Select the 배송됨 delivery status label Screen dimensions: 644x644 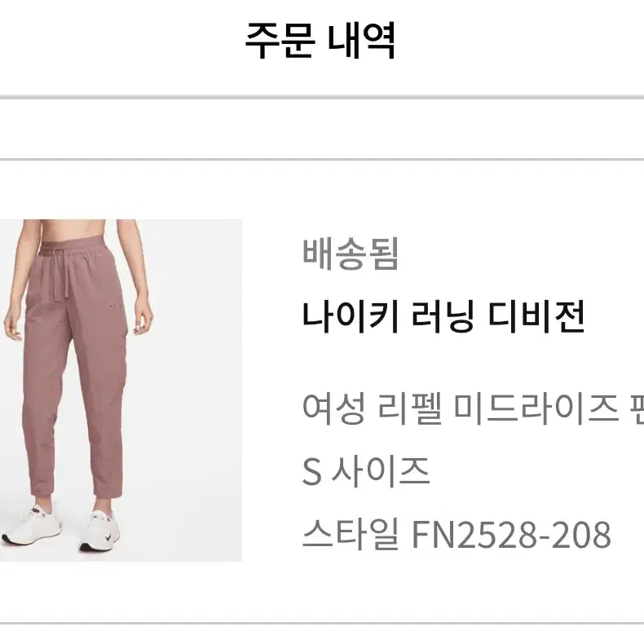tap(351, 254)
